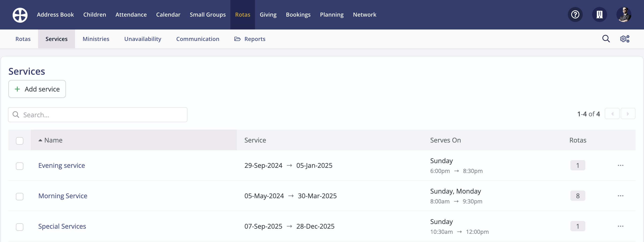Click the 8 rotas badge for Morning Service
This screenshot has height=242, width=644.
[x=577, y=196]
